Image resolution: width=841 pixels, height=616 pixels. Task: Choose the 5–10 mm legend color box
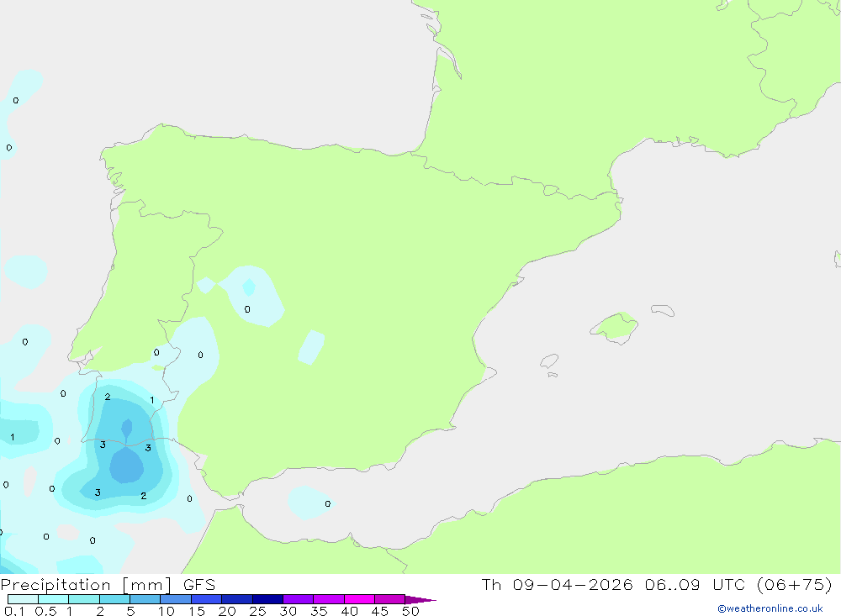click(145, 599)
